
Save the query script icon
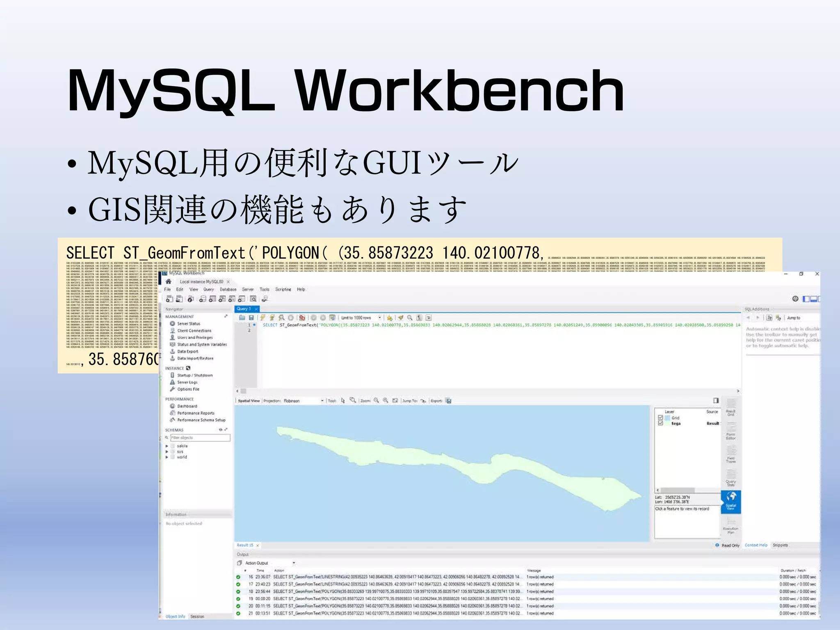coord(251,317)
